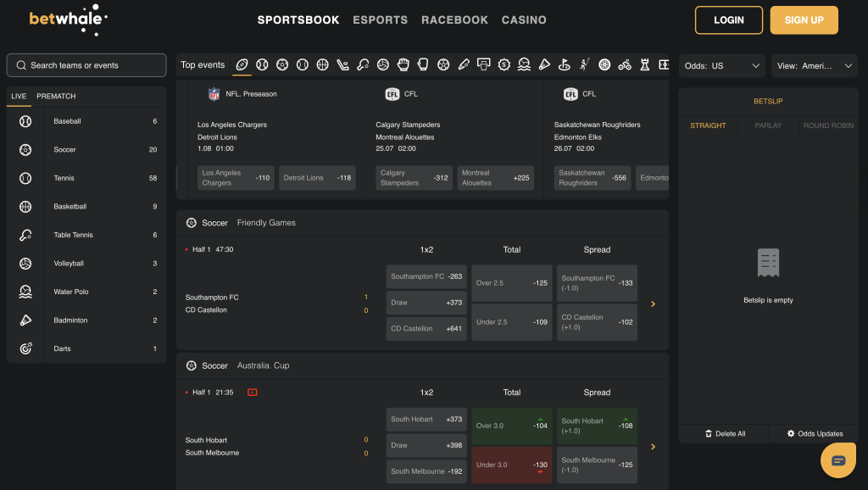Bet Detroit Lions -118
This screenshot has width=868, height=490.
(317, 178)
